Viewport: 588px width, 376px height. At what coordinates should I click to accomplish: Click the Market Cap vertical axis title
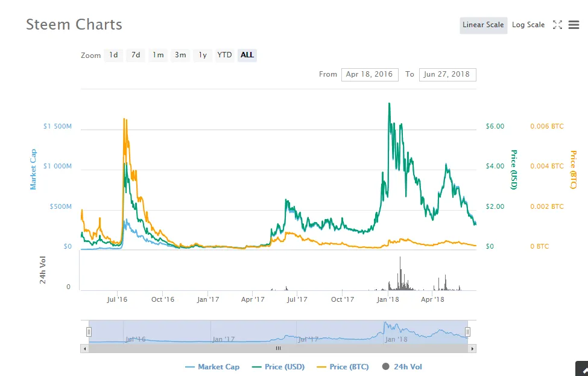click(33, 169)
